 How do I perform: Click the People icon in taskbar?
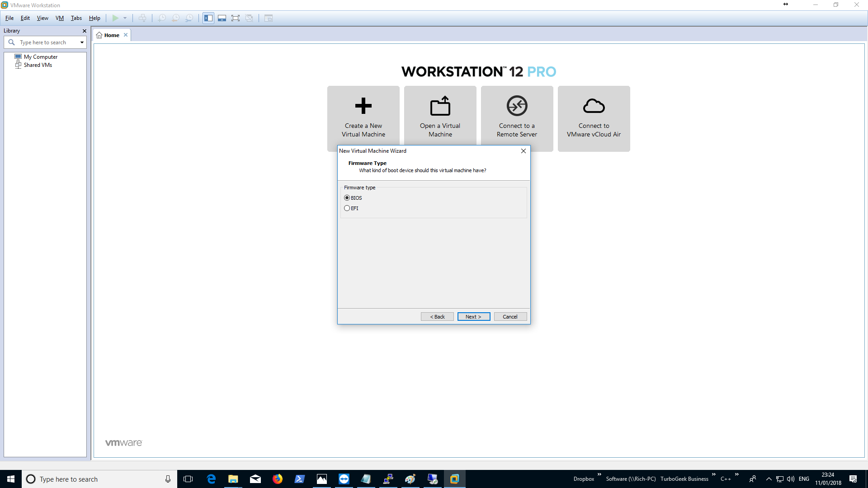753,479
